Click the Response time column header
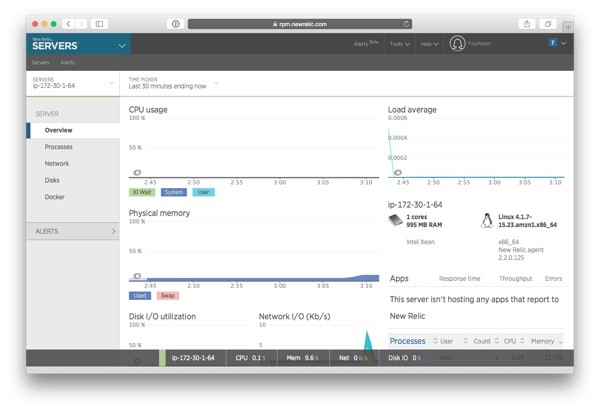 point(459,279)
